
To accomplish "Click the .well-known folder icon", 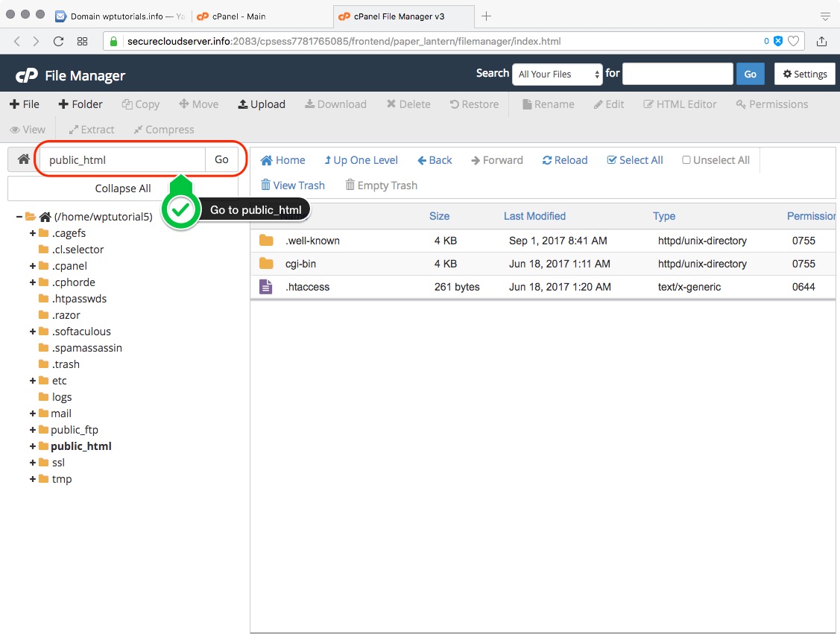I will (x=266, y=241).
